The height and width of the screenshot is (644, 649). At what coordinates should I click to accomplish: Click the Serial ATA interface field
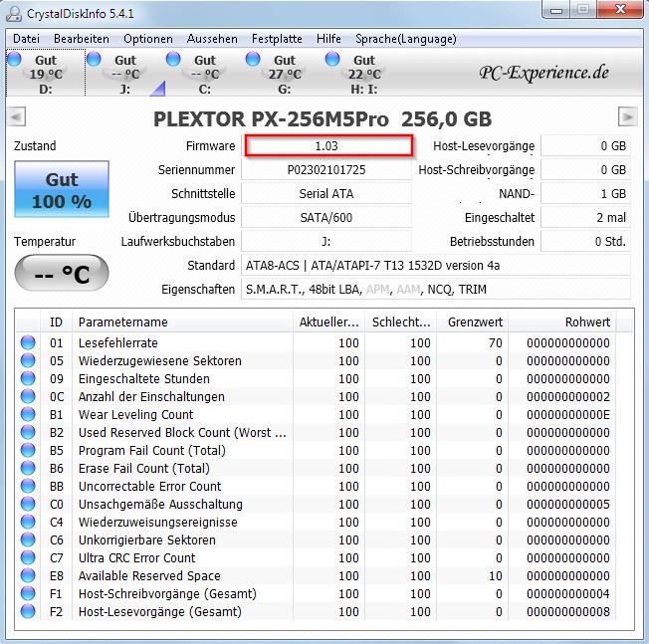tap(326, 194)
